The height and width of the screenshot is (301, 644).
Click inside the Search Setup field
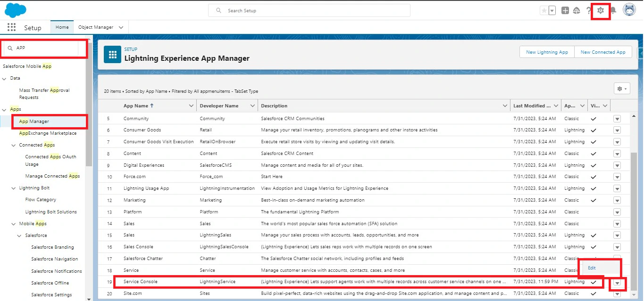point(309,10)
